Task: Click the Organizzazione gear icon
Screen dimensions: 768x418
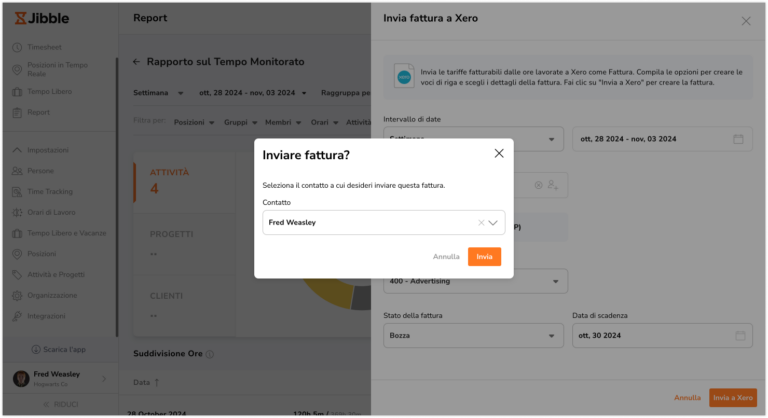Action: (x=17, y=295)
